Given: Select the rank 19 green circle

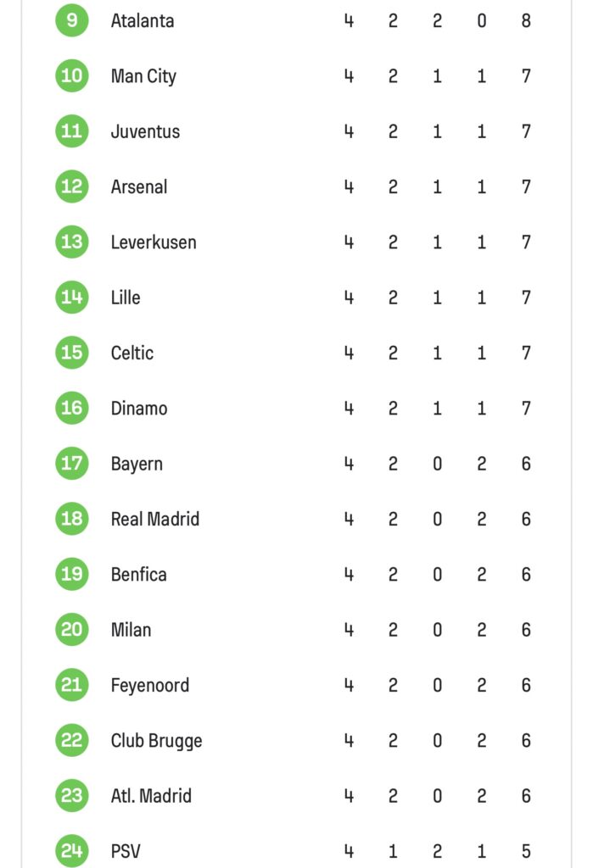Looking at the screenshot, I should pyautogui.click(x=72, y=574).
